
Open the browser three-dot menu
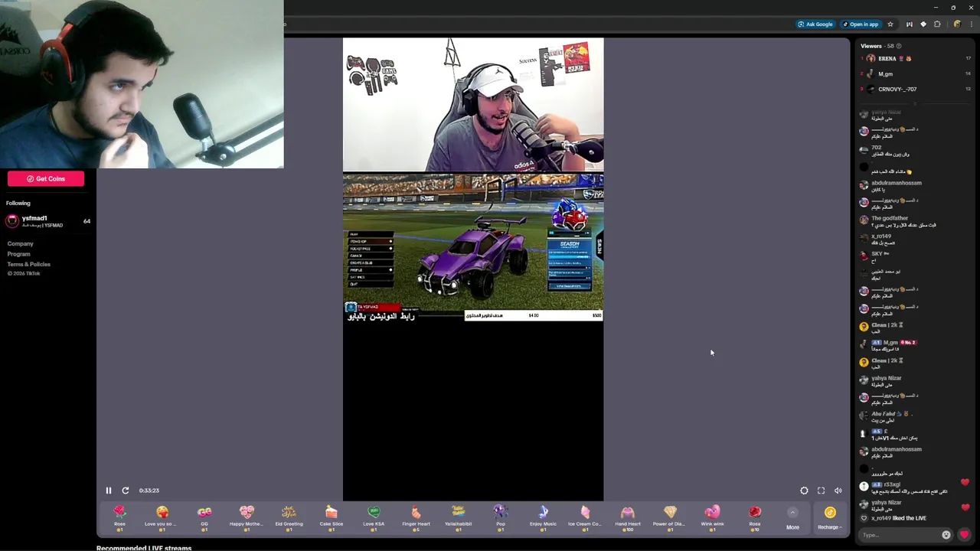tap(972, 24)
